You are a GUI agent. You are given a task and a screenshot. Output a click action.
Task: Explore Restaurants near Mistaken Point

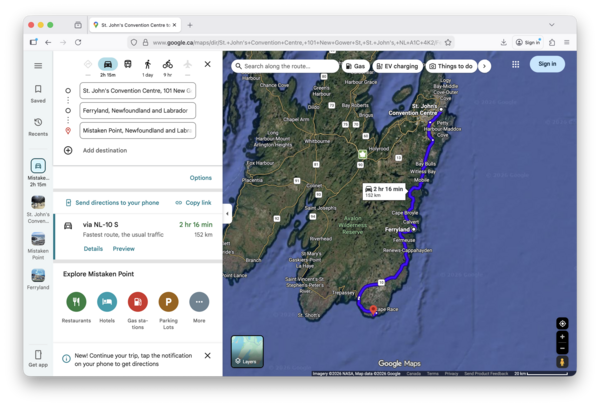(x=77, y=302)
